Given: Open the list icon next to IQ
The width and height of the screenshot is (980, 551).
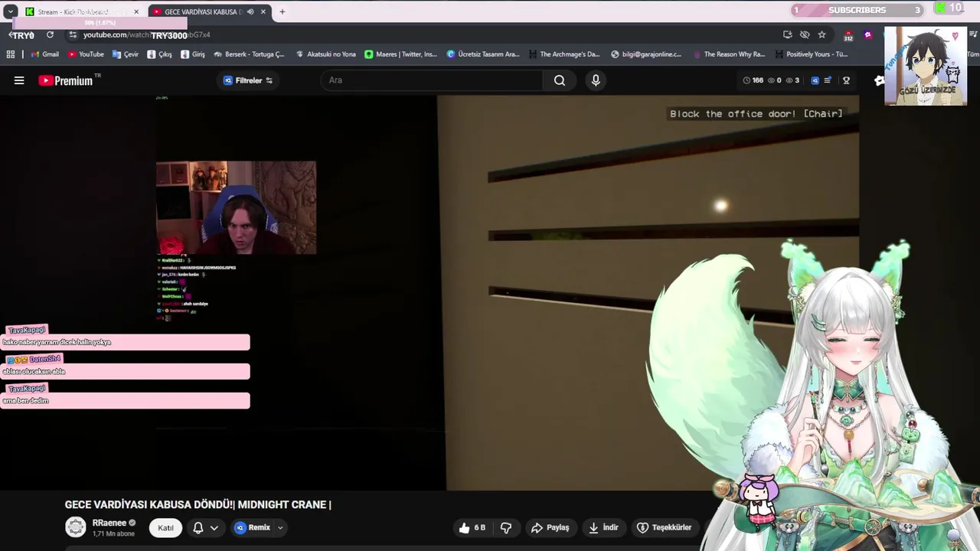Looking at the screenshot, I should 828,80.
